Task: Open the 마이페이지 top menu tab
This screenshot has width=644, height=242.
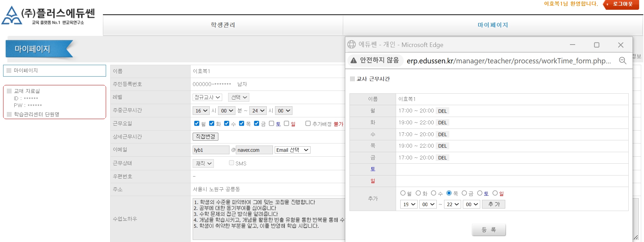Action: pos(492,25)
